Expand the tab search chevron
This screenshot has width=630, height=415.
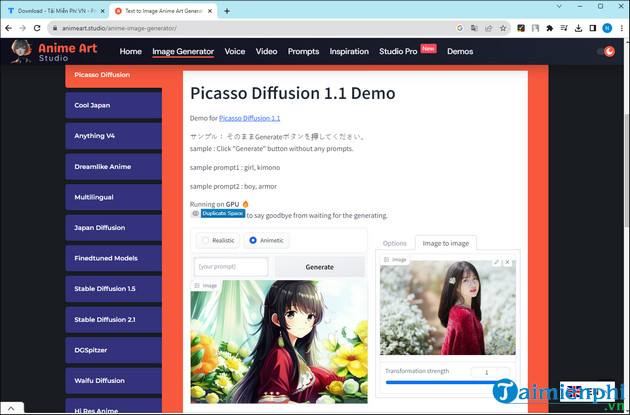click(559, 6)
